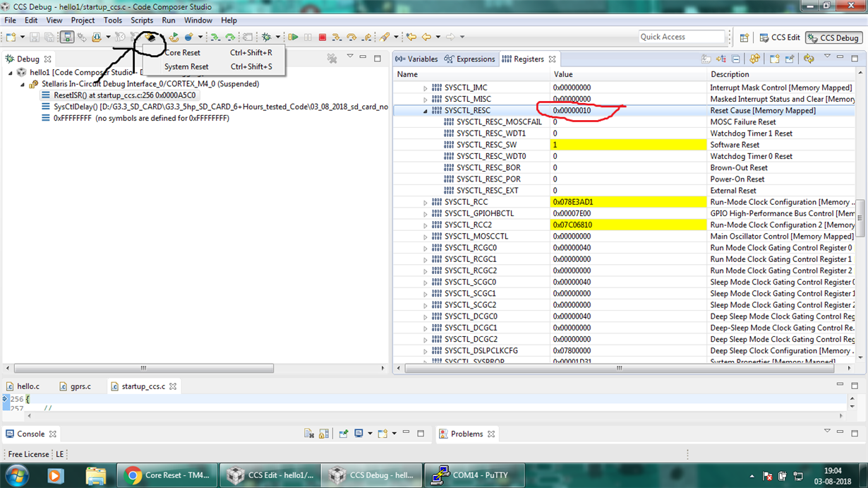
Task: Click SYSCTL_RESC_SW value cell
Action: click(628, 145)
